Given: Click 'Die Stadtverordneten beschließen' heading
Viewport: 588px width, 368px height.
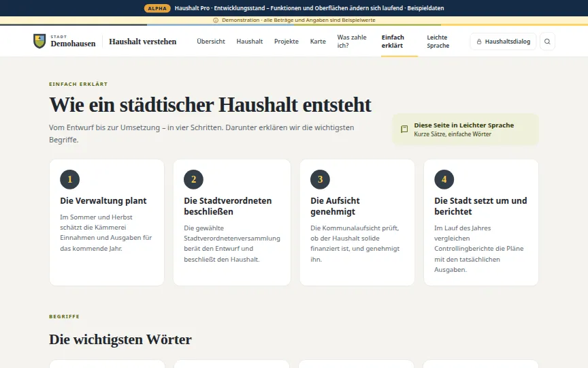Looking at the screenshot, I should [227, 206].
